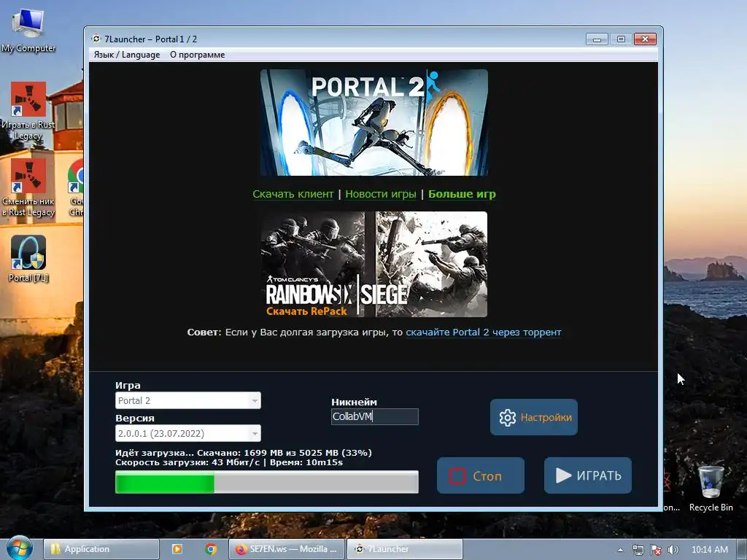747x560 pixels.
Task: Minimize the 7Launcher window
Action: (597, 39)
